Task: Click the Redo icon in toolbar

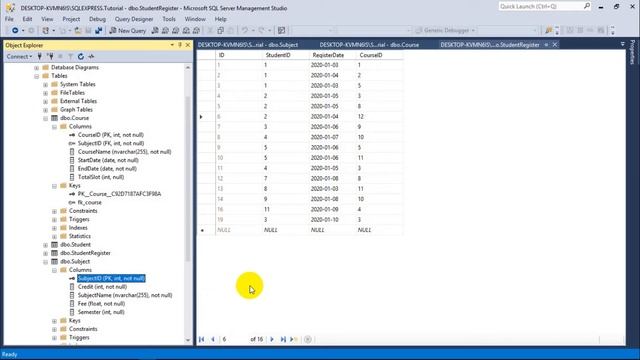Action: point(261,31)
